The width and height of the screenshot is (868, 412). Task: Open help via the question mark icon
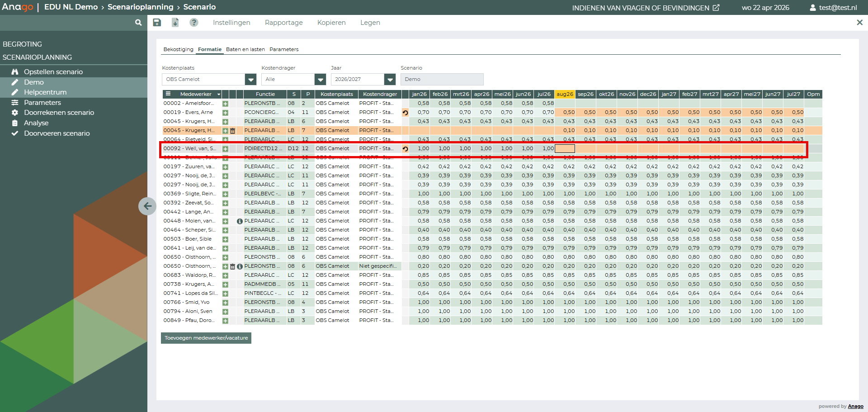194,23
